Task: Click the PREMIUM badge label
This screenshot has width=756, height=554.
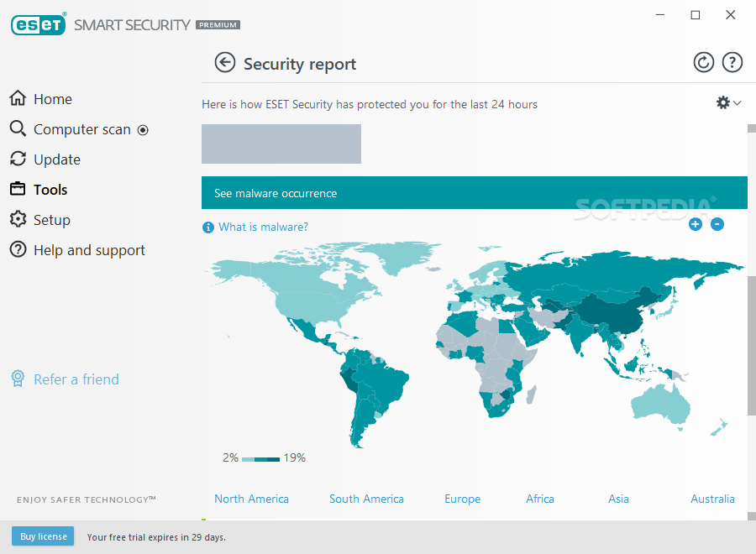Action: pos(218,25)
